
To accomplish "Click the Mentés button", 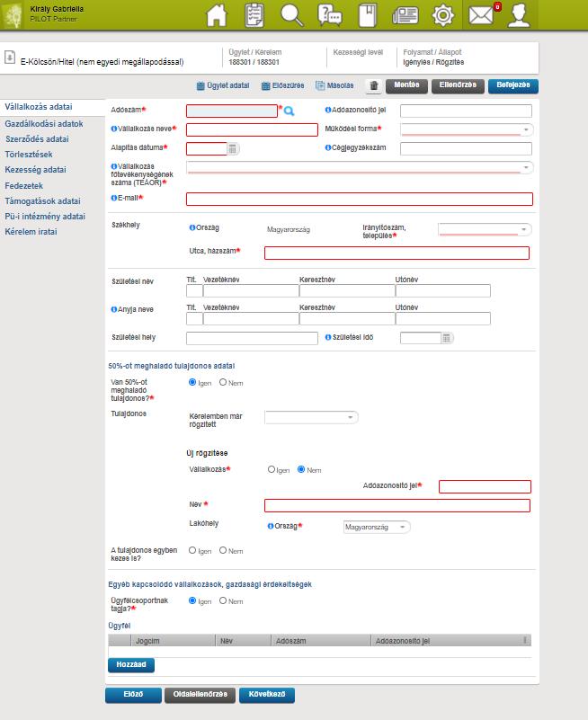I will [x=406, y=86].
